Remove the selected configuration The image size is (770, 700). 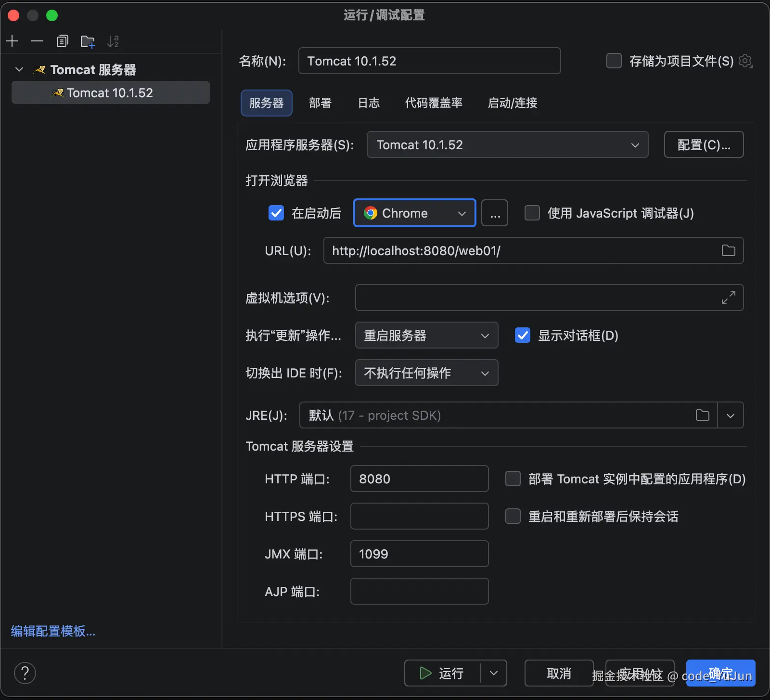(x=37, y=41)
